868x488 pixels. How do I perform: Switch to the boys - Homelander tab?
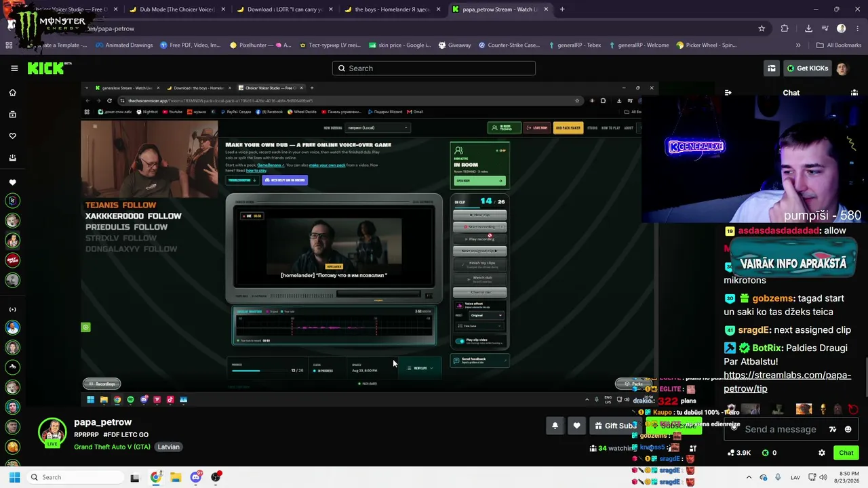393,9
